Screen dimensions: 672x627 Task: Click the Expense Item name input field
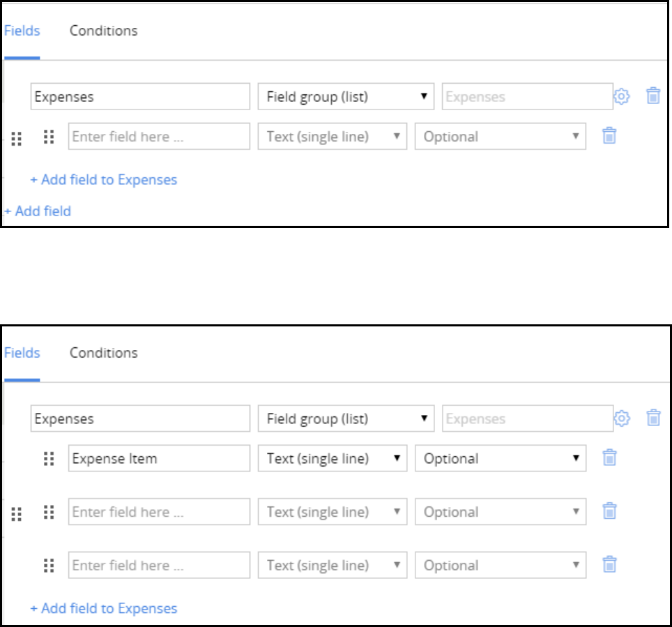159,458
